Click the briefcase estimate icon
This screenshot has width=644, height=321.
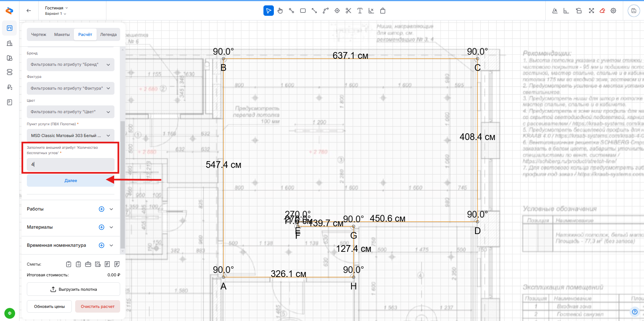(88, 264)
